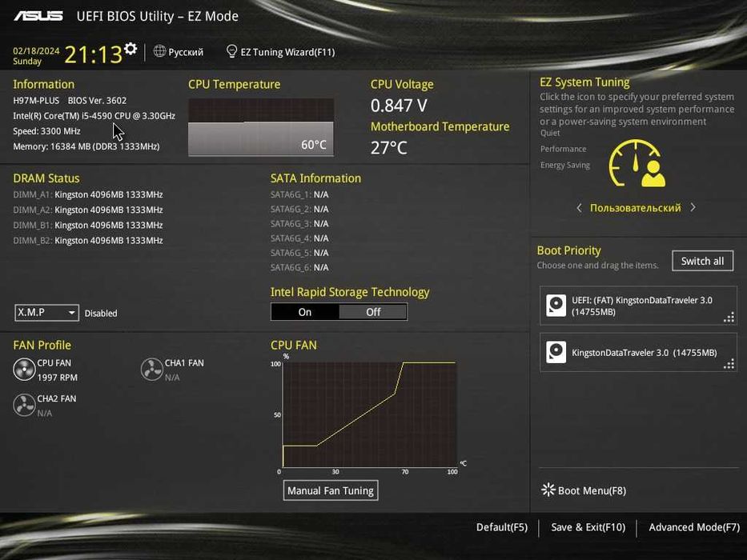Click the 1997 RPM fan speed

[57, 377]
